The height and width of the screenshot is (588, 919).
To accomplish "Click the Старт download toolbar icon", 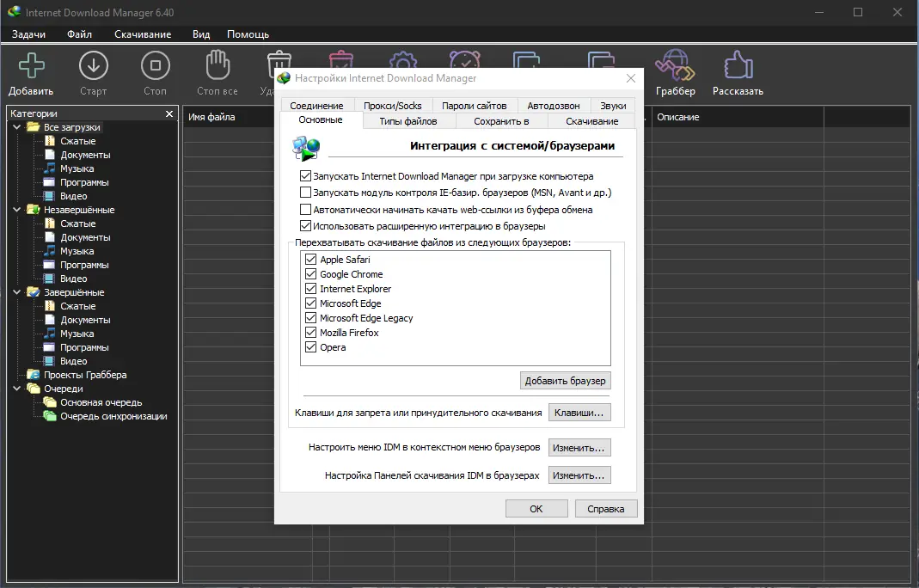I will point(93,65).
